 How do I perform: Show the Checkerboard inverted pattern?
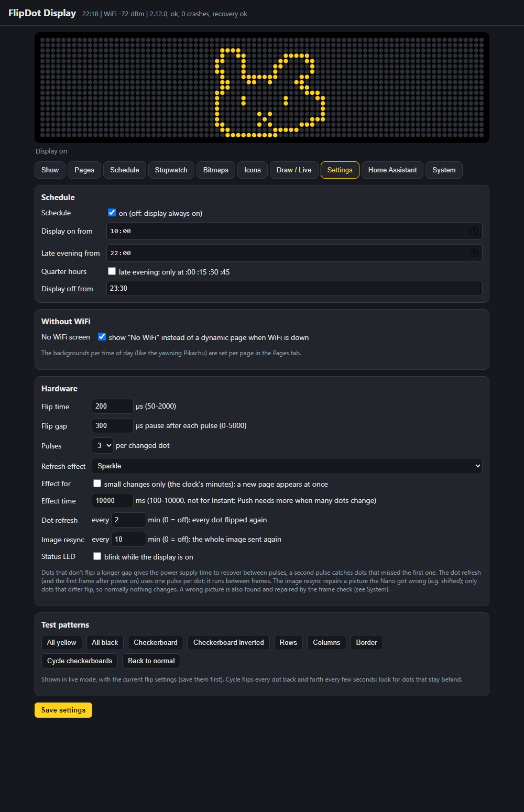[x=228, y=643]
